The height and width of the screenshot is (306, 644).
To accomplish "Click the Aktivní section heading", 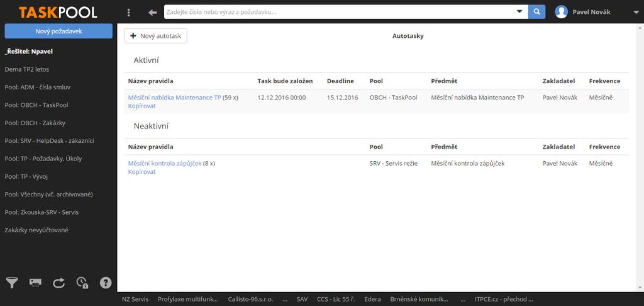I will coord(146,60).
